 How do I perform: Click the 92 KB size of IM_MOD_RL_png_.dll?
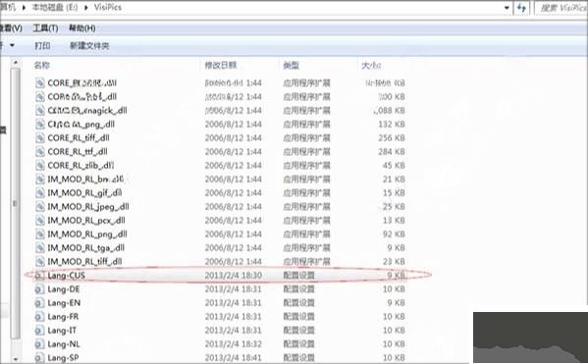(394, 234)
